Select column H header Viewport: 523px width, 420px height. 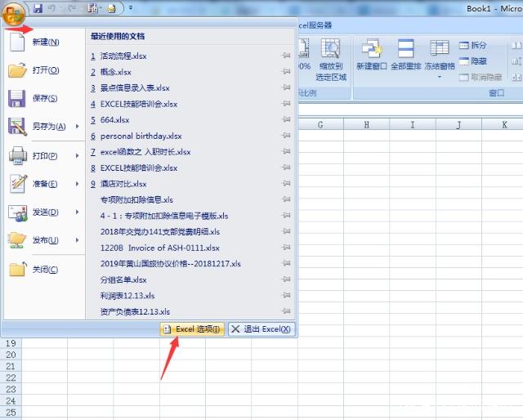point(366,125)
